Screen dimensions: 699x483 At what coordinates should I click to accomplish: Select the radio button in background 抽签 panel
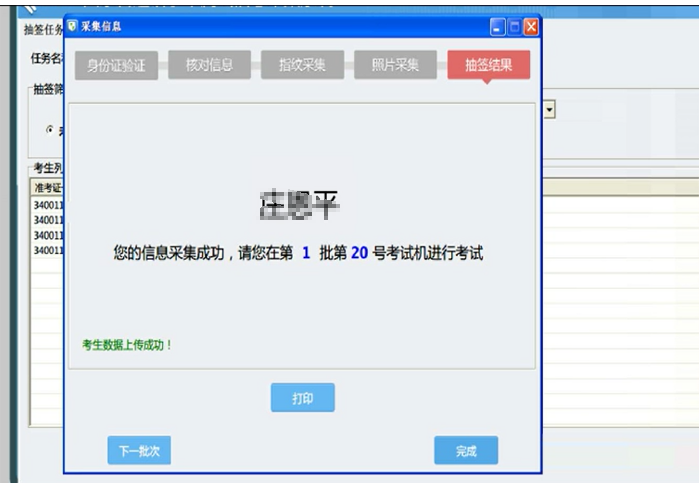pyautogui.click(x=50, y=130)
